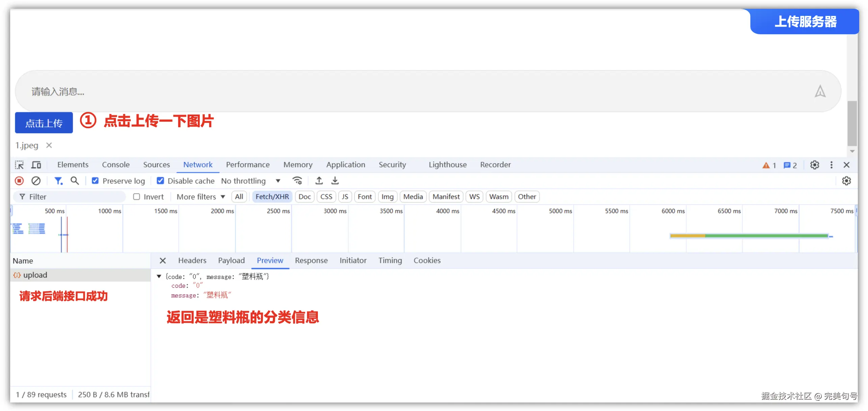868x411 pixels.
Task: Toggle device toolbar icon
Action: click(x=36, y=165)
